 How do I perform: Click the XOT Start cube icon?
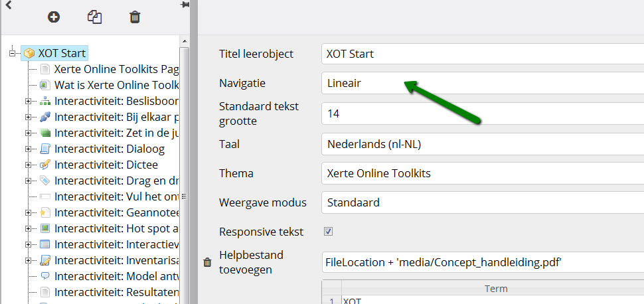29,53
